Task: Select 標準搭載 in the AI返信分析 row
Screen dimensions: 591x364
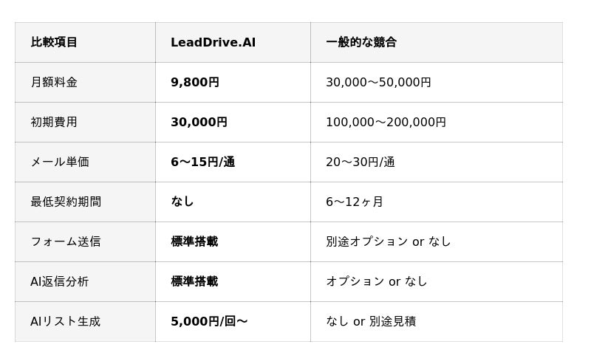Action: pos(194,281)
